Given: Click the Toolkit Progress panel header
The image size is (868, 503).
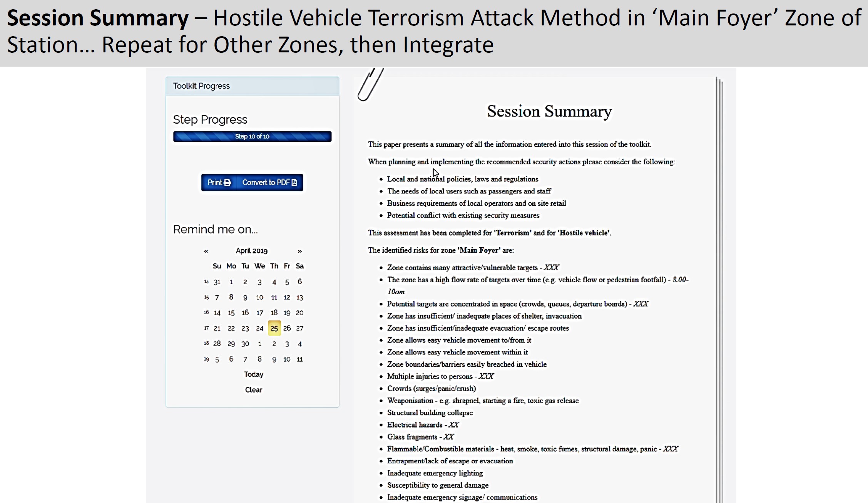Looking at the screenshot, I should [253, 86].
